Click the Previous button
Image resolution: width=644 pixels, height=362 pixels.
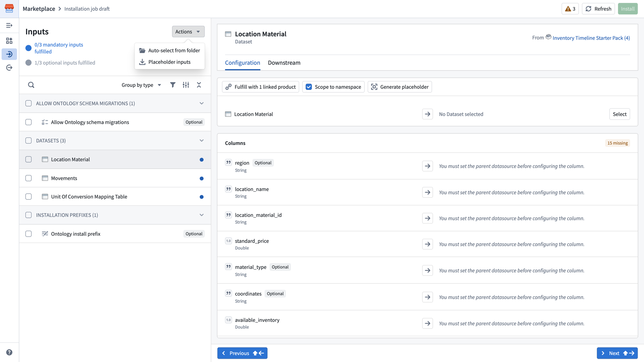coord(242,353)
